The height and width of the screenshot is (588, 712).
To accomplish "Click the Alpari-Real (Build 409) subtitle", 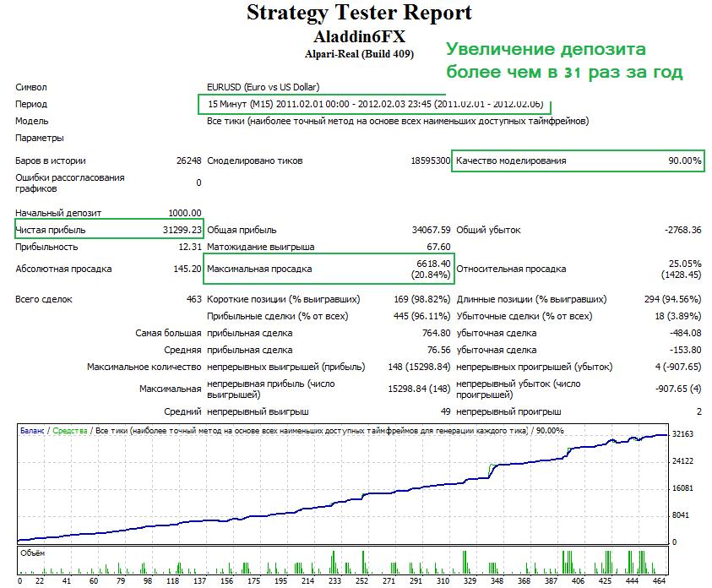I will (x=359, y=54).
